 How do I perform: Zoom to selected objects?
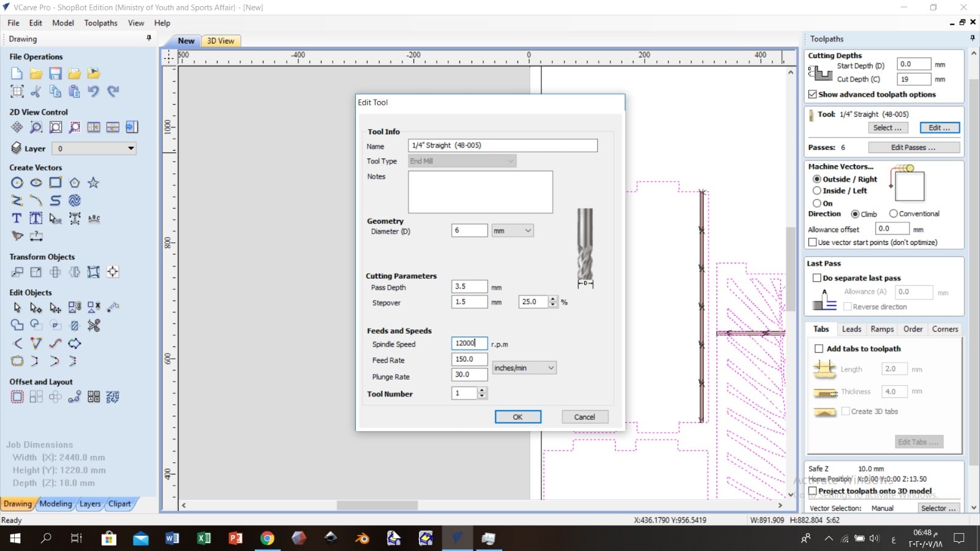[74, 127]
